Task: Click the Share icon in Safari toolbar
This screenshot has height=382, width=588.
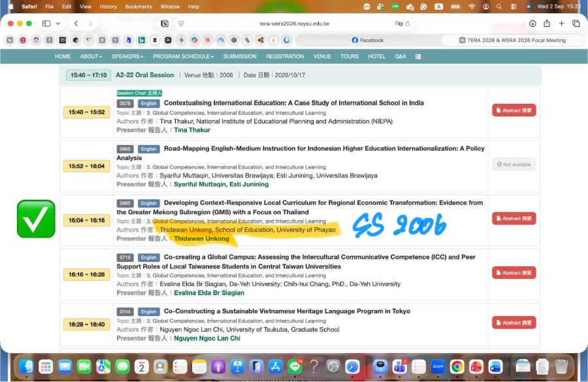Action: 547,24
